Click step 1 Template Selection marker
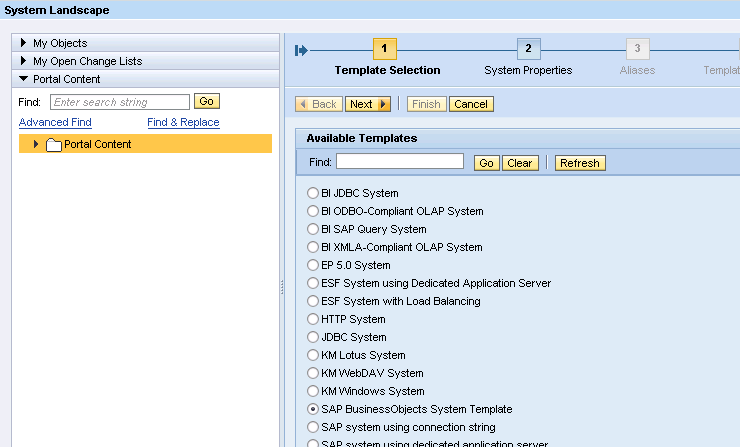 coord(386,49)
